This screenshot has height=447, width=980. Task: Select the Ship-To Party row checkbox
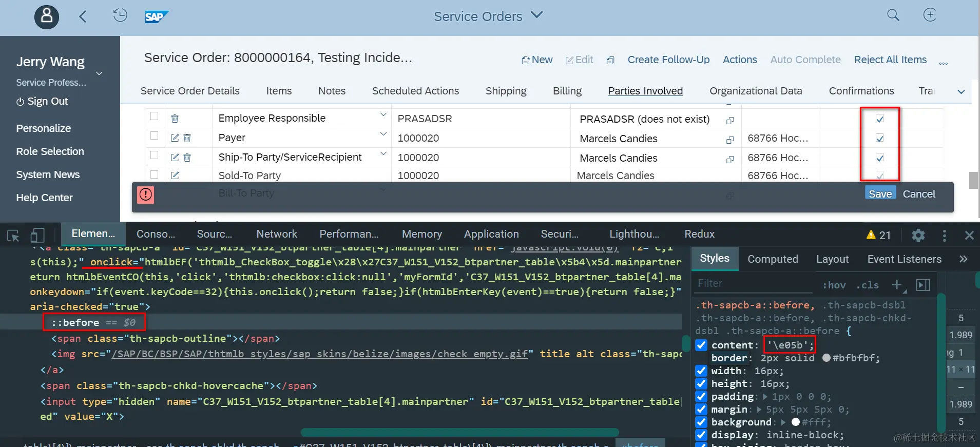154,155
